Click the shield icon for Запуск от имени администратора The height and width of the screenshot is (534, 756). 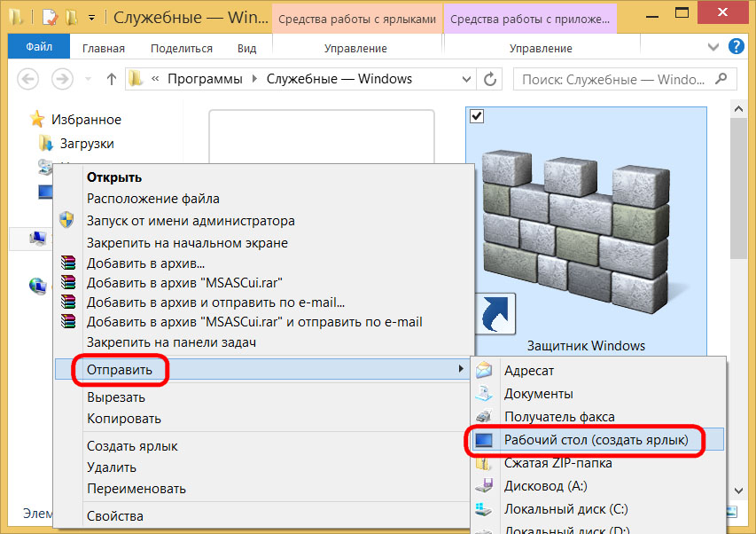pyautogui.click(x=66, y=220)
